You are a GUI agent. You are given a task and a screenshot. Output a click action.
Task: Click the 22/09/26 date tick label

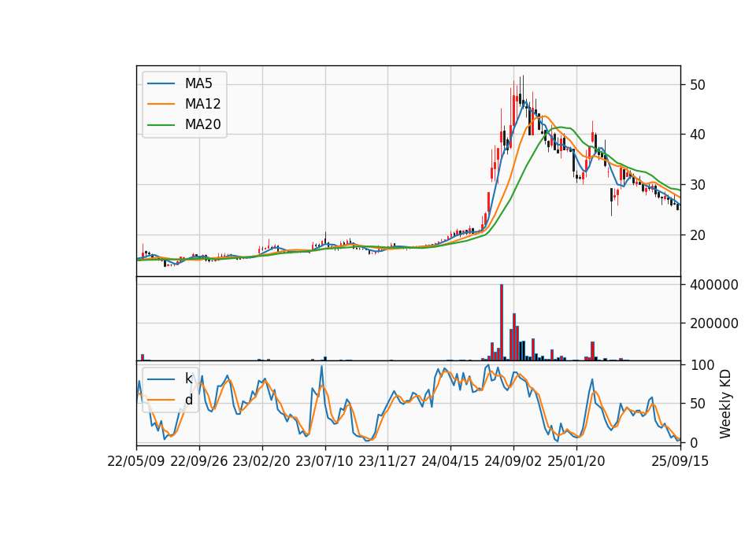(199, 462)
